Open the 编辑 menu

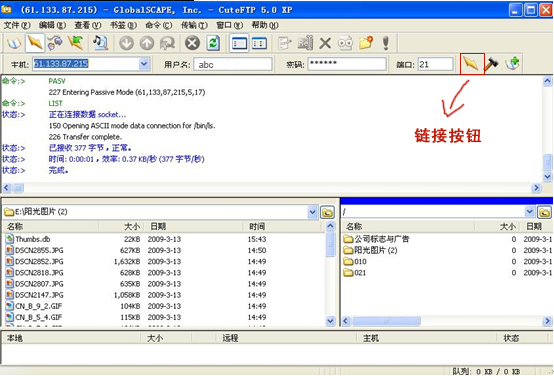[x=52, y=25]
